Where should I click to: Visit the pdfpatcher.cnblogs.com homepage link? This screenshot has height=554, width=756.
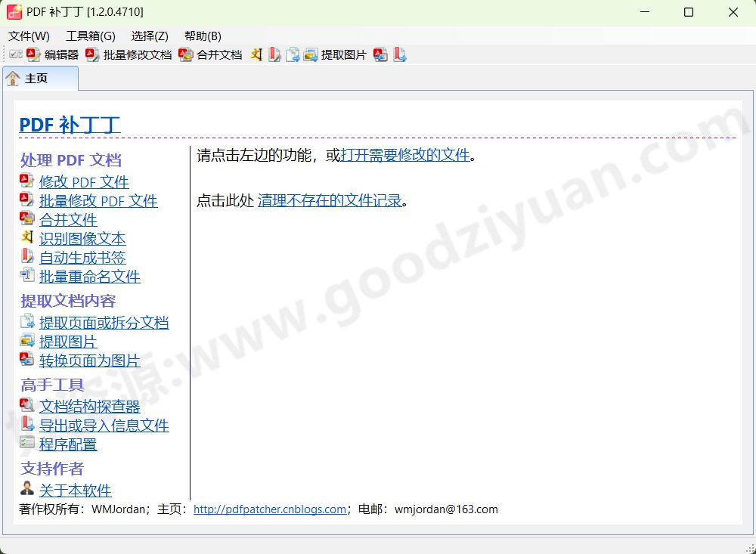click(269, 509)
